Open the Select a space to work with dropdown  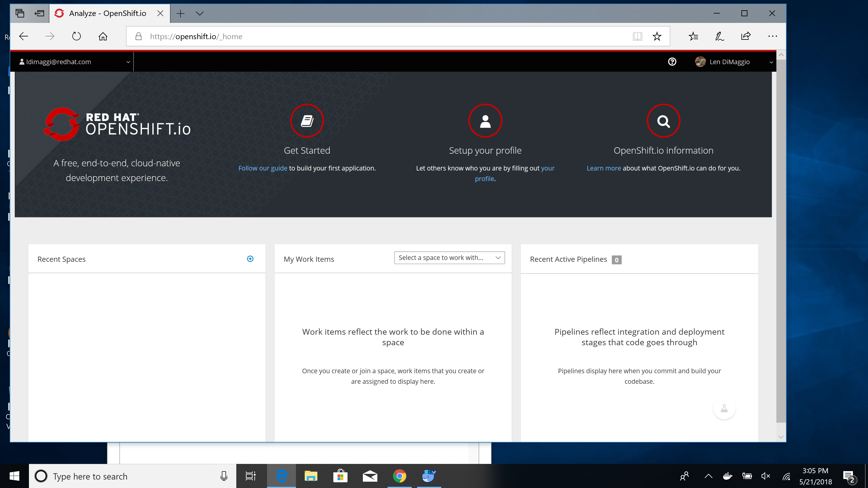click(449, 257)
